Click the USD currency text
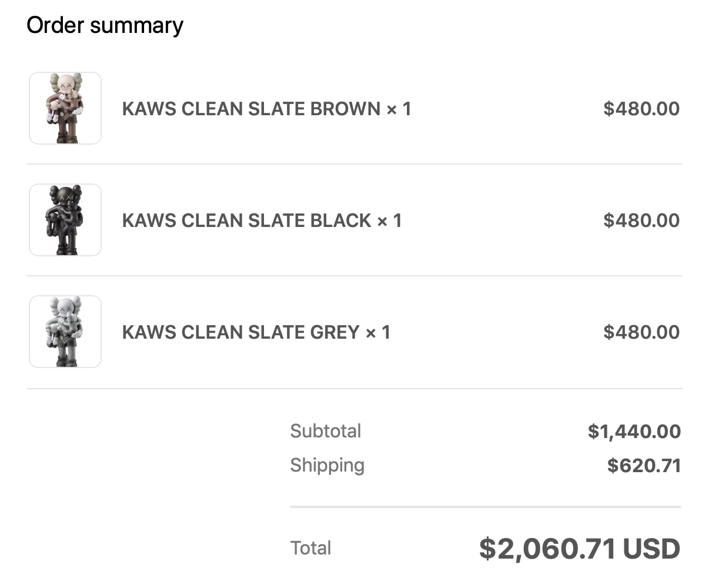The height and width of the screenshot is (588, 702). tap(651, 549)
